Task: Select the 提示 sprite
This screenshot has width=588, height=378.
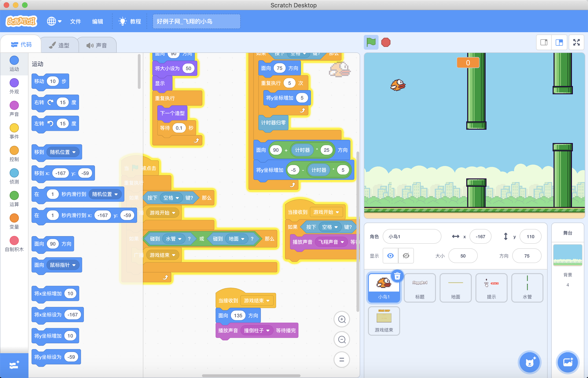Action: pyautogui.click(x=491, y=288)
